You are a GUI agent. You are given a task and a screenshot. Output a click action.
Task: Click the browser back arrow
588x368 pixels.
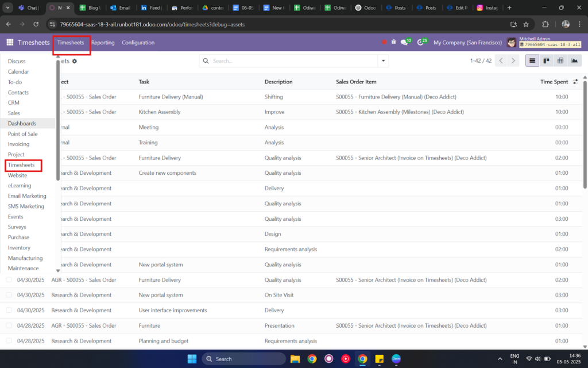coord(9,24)
